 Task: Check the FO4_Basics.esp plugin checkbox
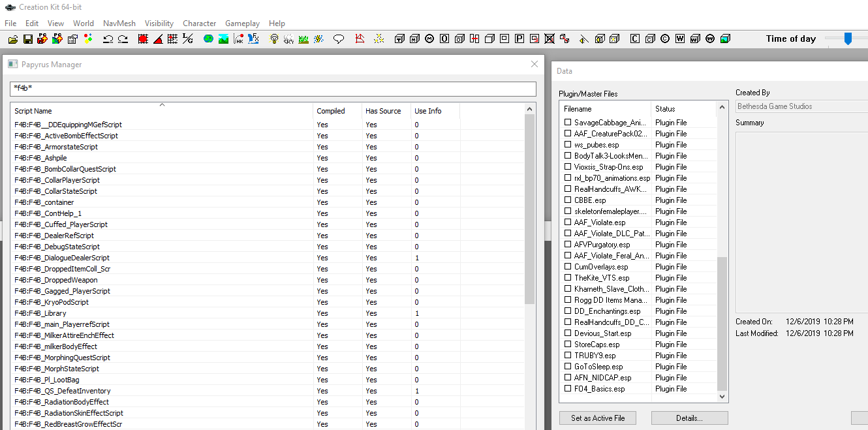pos(568,389)
